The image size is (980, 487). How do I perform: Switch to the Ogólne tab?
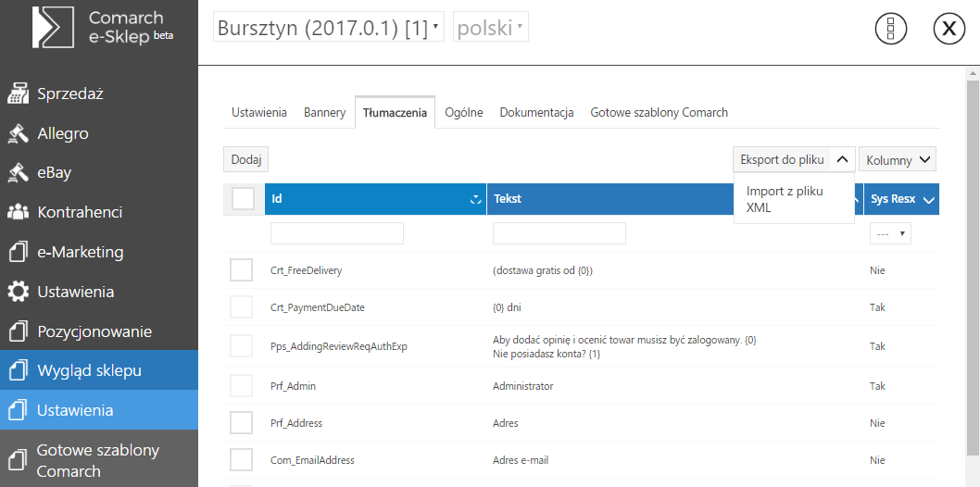tap(464, 112)
